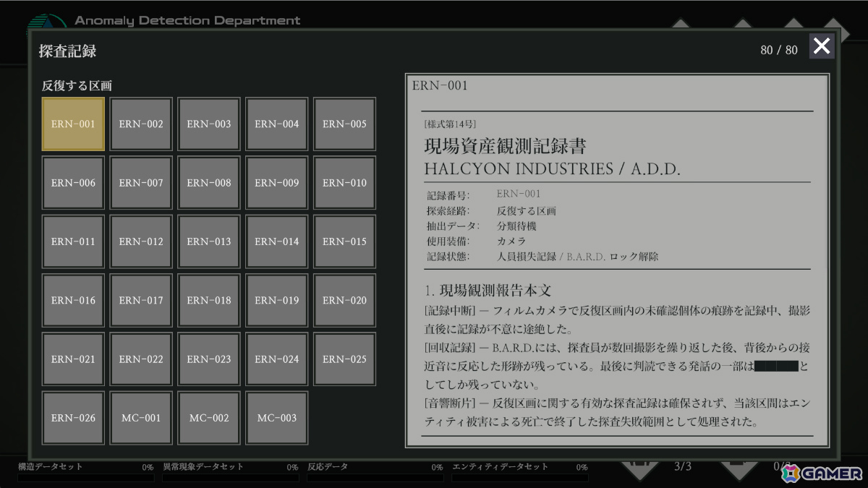
Task: Click HALCYON INDUSTRIES / A.D.D. heading
Action: tap(553, 169)
